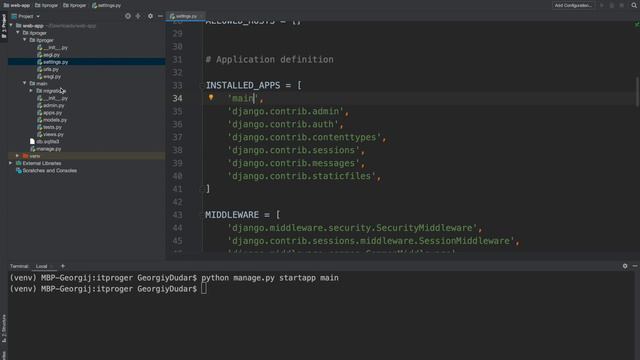640x360 pixels.
Task: Click the Run button in the top toolbar
Action: (602, 5)
